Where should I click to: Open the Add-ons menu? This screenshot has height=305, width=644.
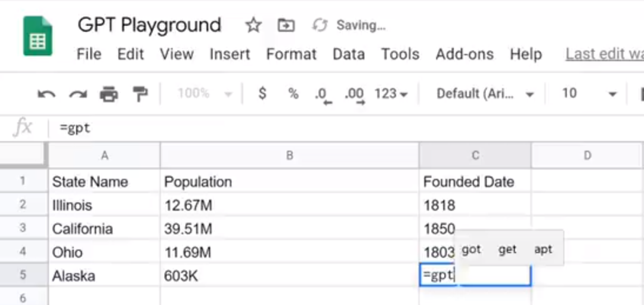tap(465, 54)
